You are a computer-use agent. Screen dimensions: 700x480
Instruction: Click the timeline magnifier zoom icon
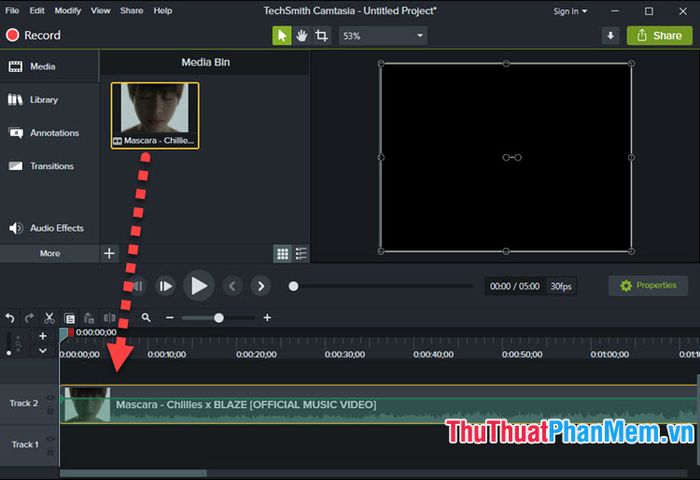click(146, 317)
